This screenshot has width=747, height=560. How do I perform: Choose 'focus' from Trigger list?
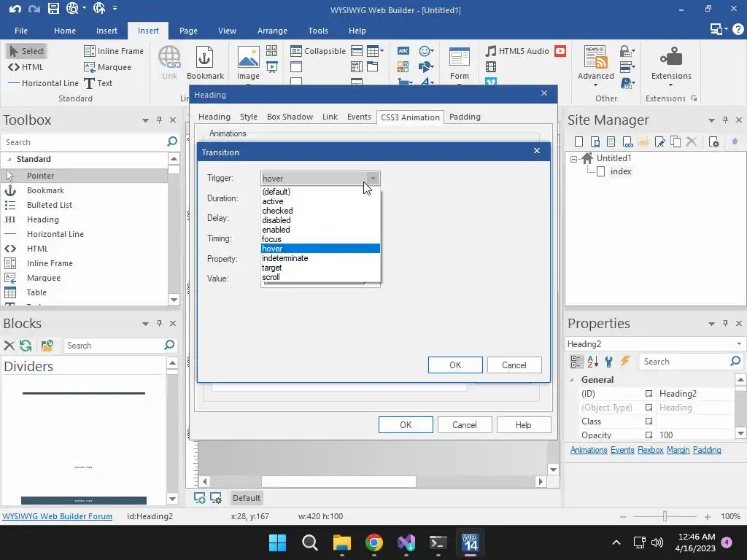click(x=320, y=239)
